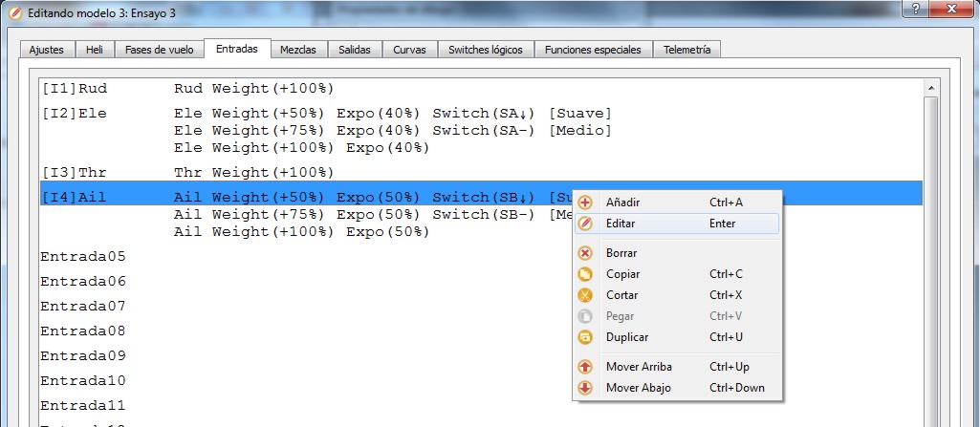Click the scrollbar up arrow
The height and width of the screenshot is (427, 980).
click(930, 88)
